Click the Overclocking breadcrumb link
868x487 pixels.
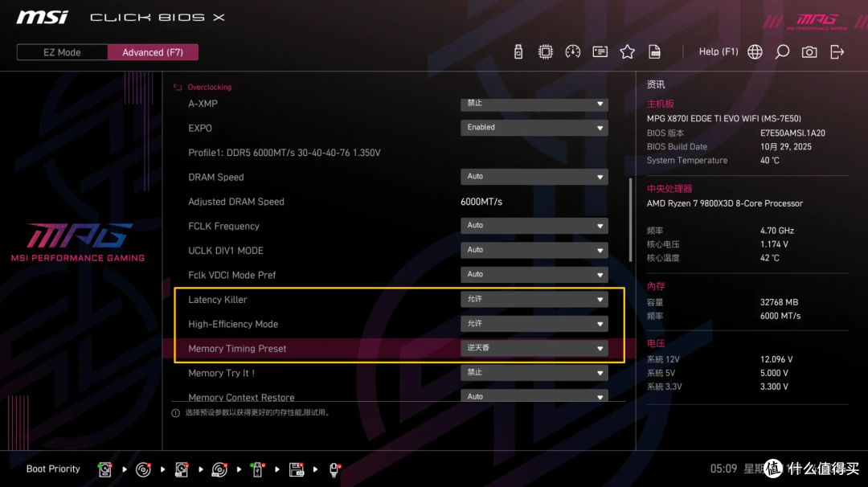coord(209,87)
